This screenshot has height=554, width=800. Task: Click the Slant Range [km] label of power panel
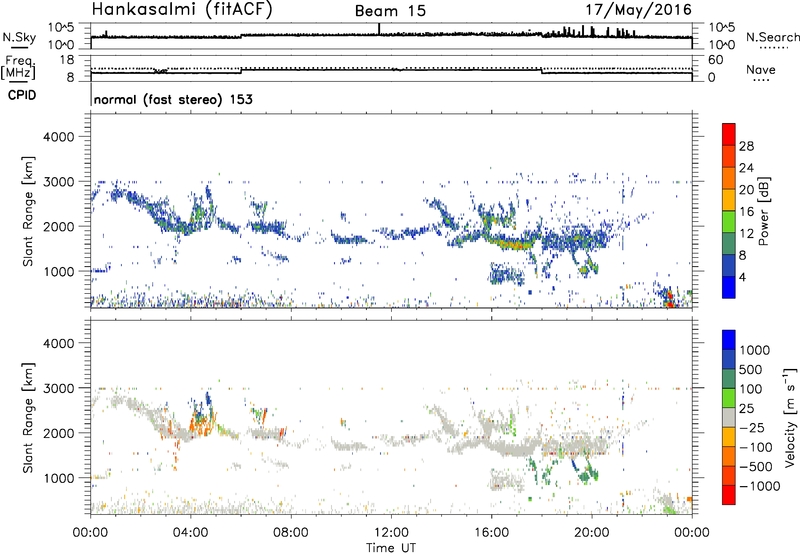click(x=29, y=211)
